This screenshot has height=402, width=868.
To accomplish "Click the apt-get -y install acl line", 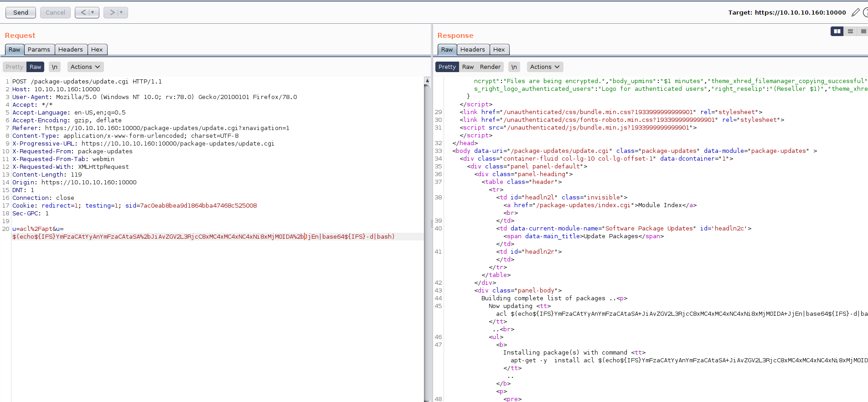I will (x=689, y=360).
